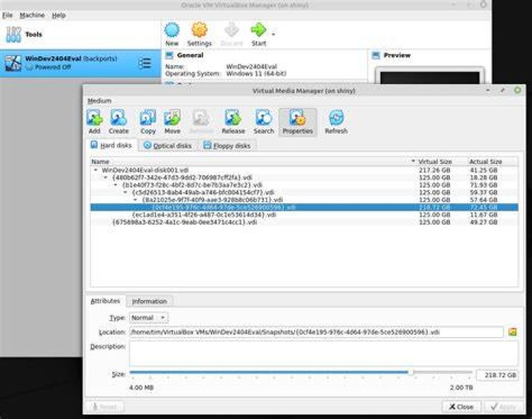The image size is (532, 419).
Task: Collapse the {b1e40f73...} vdi tree node
Action: (116, 185)
